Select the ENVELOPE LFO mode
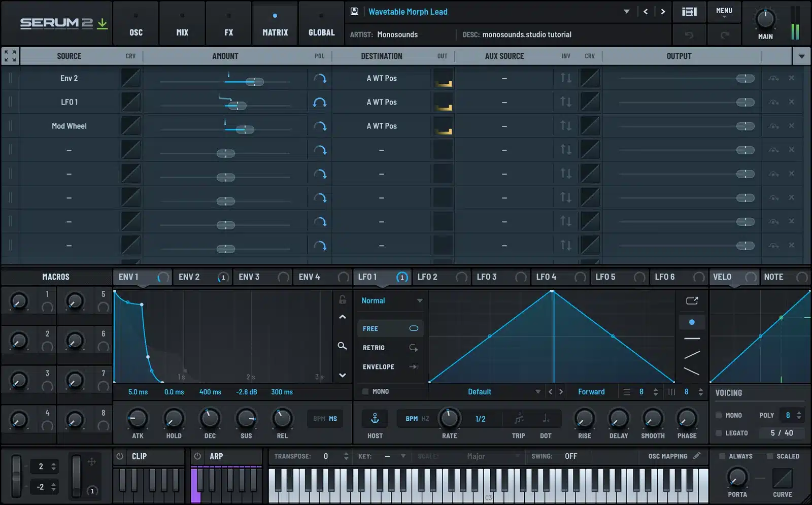Viewport: 812px width, 505px height. click(x=390, y=366)
